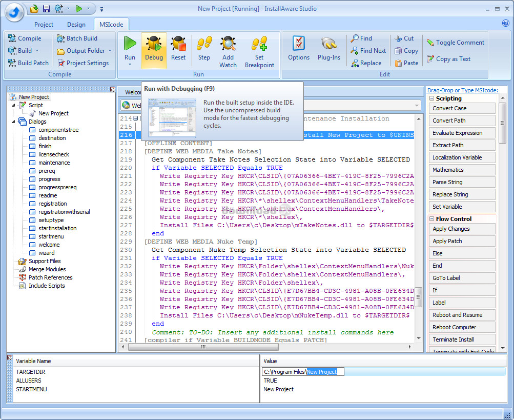Collapse the Flow Control command category
The height and width of the screenshot is (420, 514).
click(431, 219)
